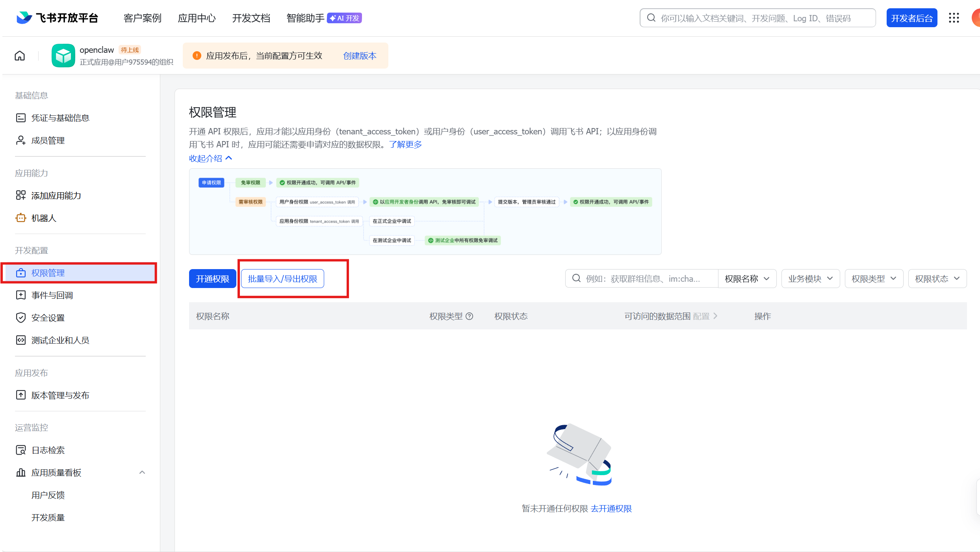Click the 日志检索 log search icon
The height and width of the screenshot is (552, 980).
coord(20,450)
